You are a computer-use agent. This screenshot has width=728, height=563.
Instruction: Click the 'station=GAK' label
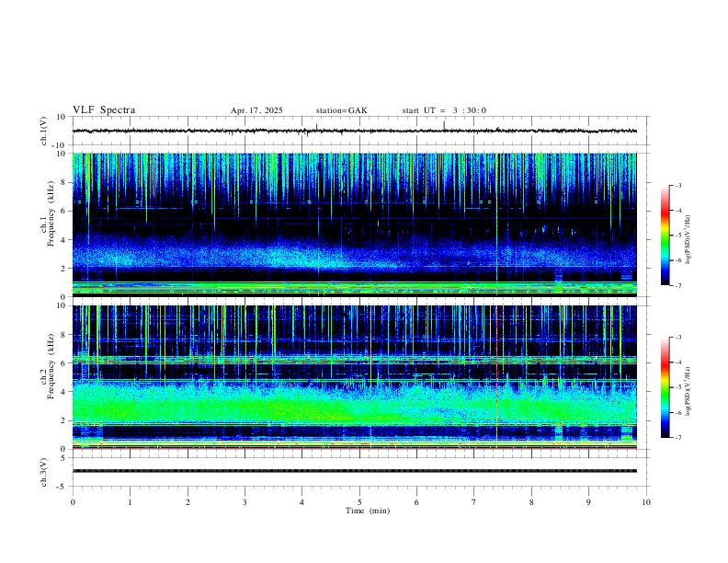coord(341,110)
